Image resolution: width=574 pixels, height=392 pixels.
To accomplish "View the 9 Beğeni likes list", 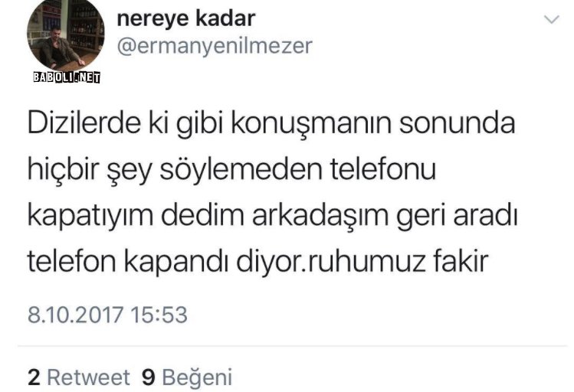I will click(x=187, y=377).
